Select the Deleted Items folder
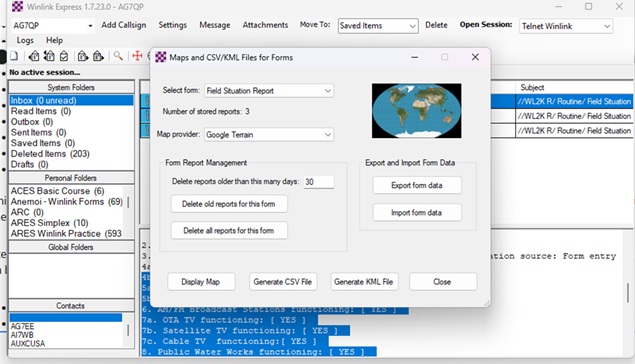Image resolution: width=635 pixels, height=364 pixels. (x=50, y=154)
